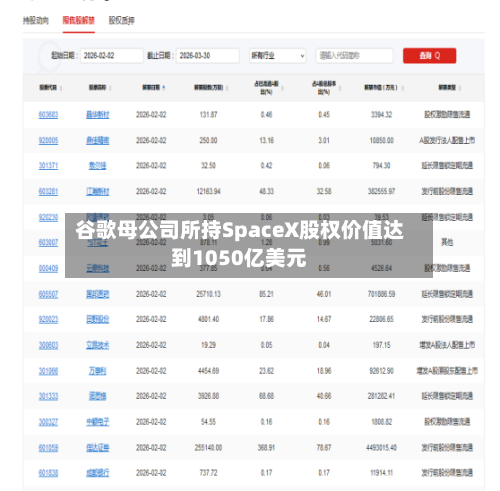Select market value cell 11914.11

pos(382,473)
